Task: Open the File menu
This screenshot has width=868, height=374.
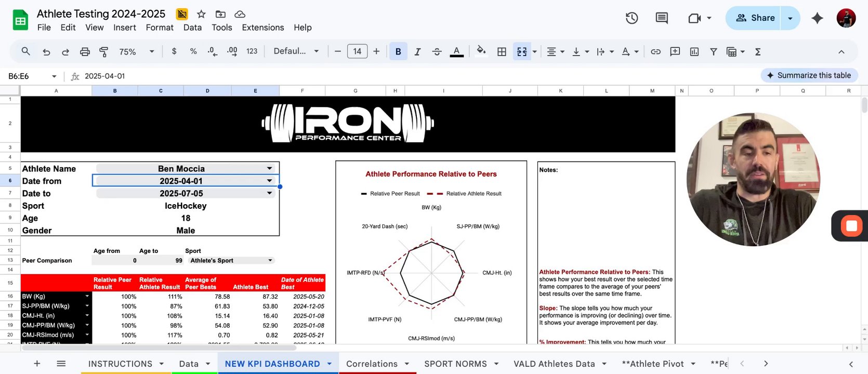Action: tap(44, 28)
